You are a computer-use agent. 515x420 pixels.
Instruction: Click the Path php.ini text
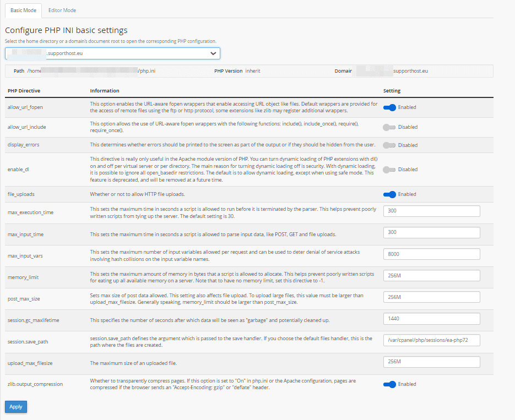click(x=147, y=71)
